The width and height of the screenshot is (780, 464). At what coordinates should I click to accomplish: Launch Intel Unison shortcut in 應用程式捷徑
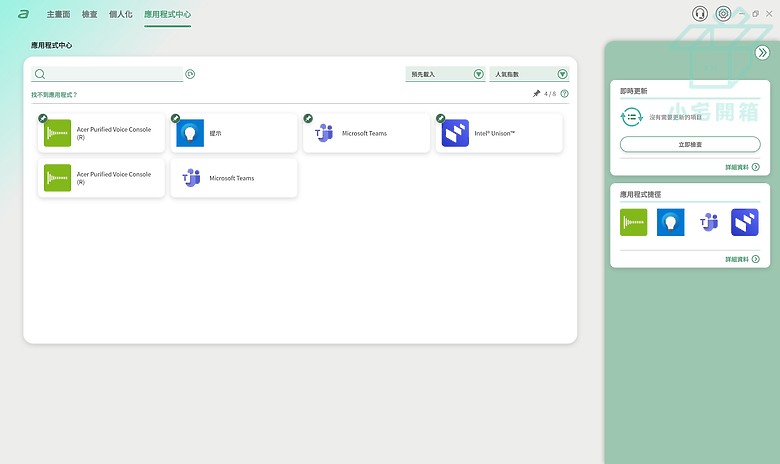[745, 222]
